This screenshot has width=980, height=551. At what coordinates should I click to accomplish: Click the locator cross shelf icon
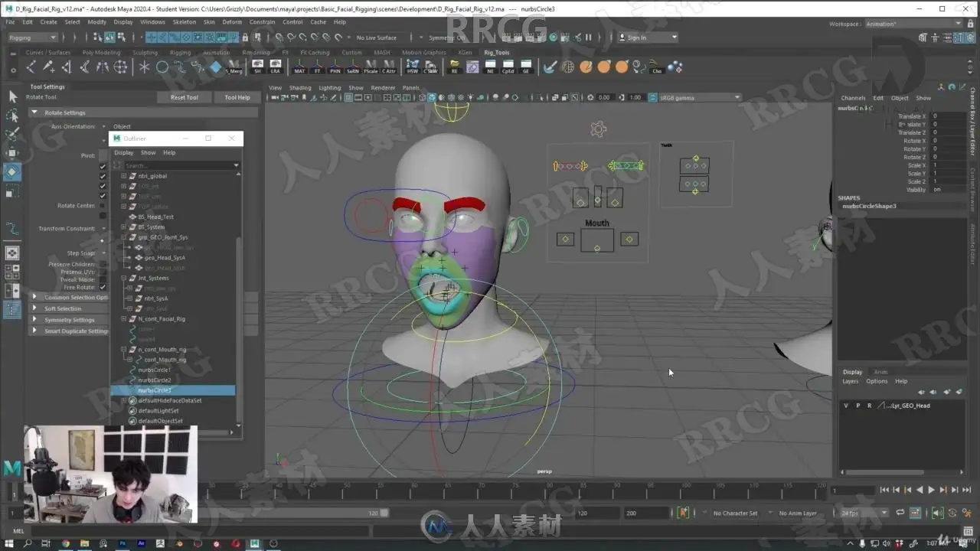(144, 67)
